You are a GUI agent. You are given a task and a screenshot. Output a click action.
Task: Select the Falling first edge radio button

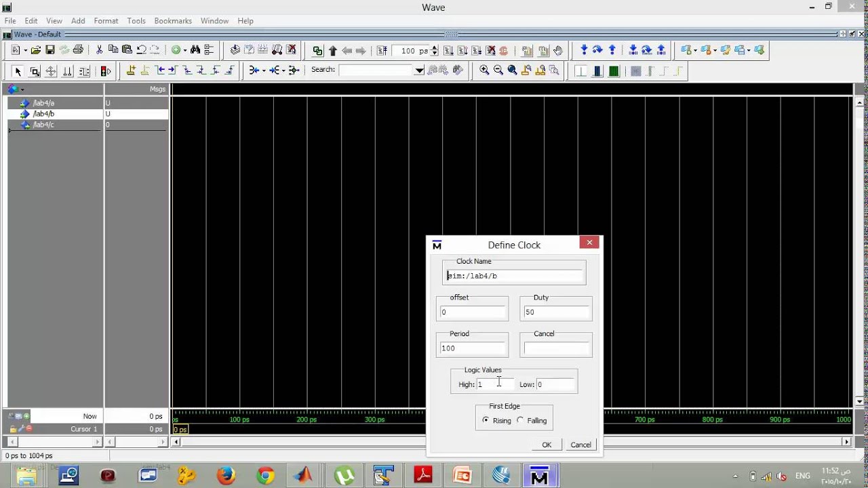pos(520,420)
